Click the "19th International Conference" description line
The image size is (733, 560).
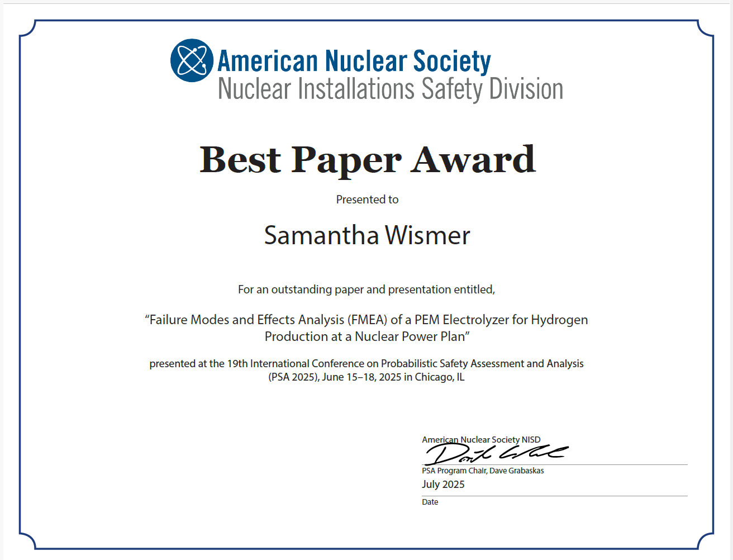pos(366,363)
